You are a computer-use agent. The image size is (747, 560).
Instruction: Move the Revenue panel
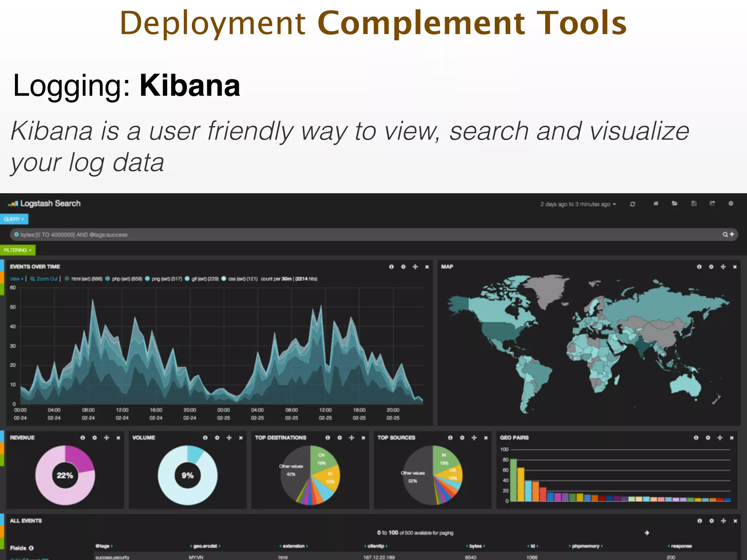(x=107, y=438)
